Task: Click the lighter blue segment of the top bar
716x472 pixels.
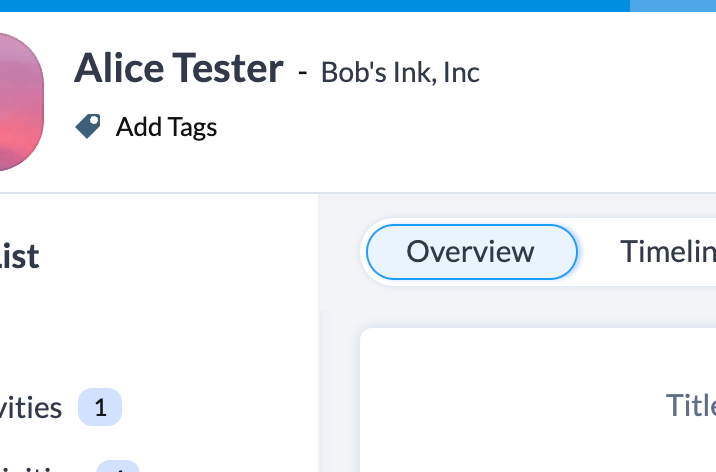Action: [673, 5]
